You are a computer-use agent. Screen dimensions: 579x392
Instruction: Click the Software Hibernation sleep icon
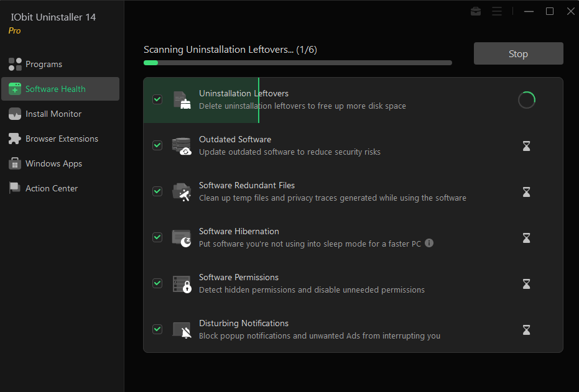point(182,238)
